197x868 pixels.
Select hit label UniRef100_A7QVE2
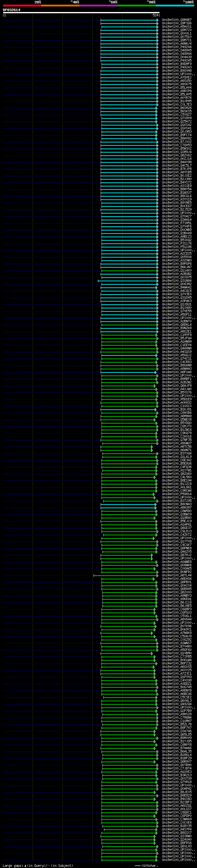(177, 78)
